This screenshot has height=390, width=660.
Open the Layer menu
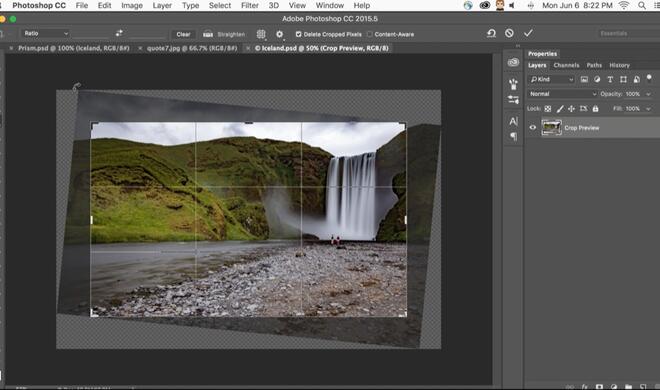pyautogui.click(x=162, y=5)
